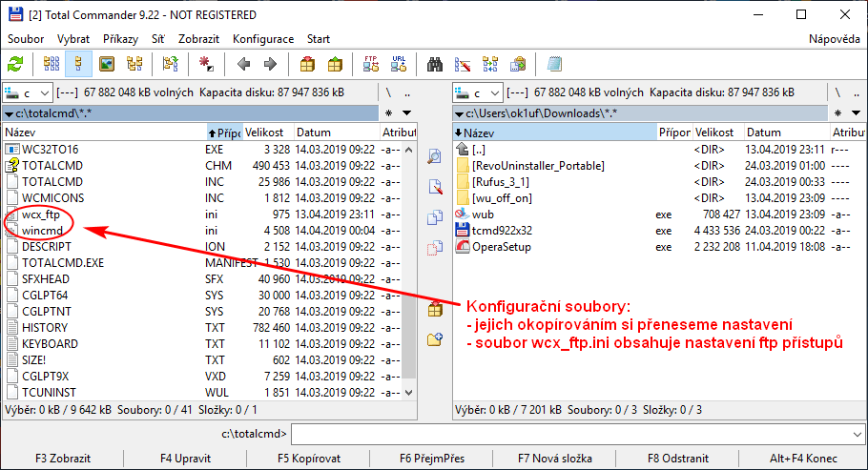Click the URL new FTP connection icon
This screenshot has height=470, width=868.
click(x=399, y=64)
